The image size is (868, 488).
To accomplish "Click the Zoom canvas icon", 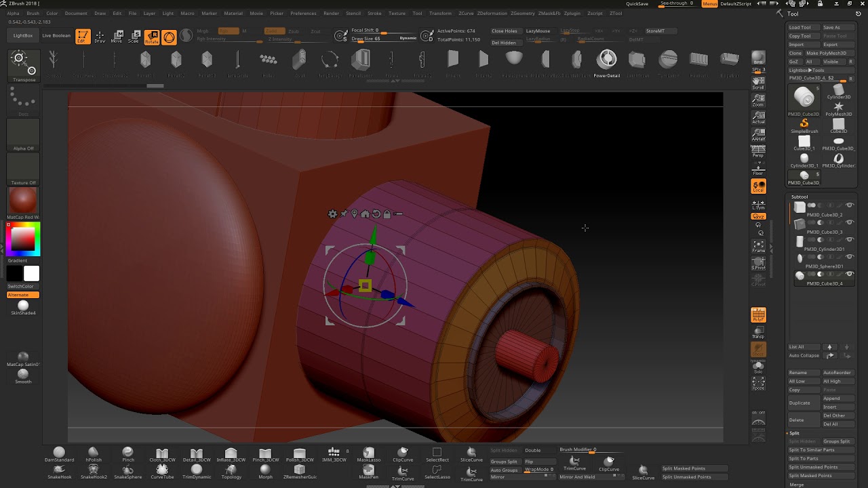I will pyautogui.click(x=758, y=100).
